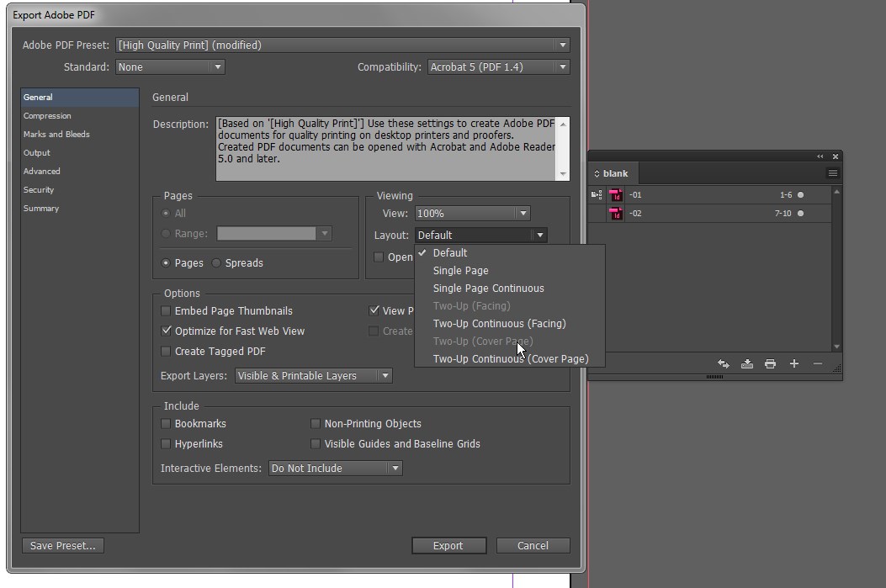Enable Embed Page Thumbnails
This screenshot has height=588, width=886.
pos(166,310)
